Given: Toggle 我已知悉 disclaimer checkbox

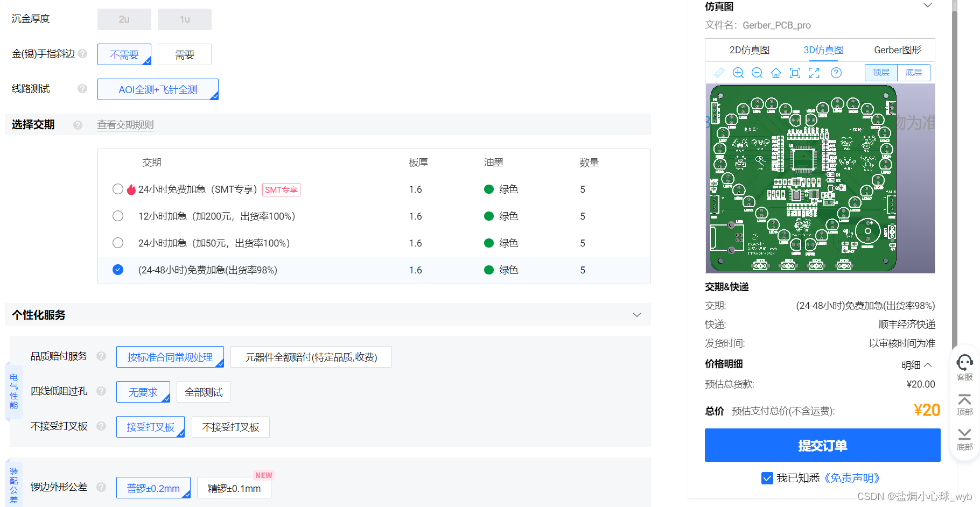Looking at the screenshot, I should click(x=767, y=478).
